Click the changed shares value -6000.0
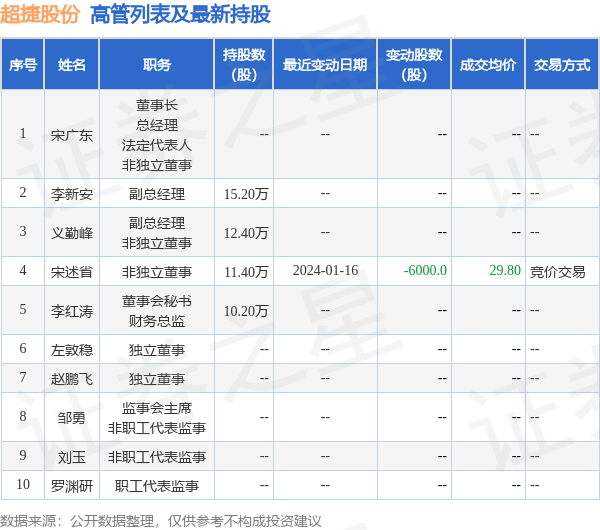The width and height of the screenshot is (600, 530). 425,270
